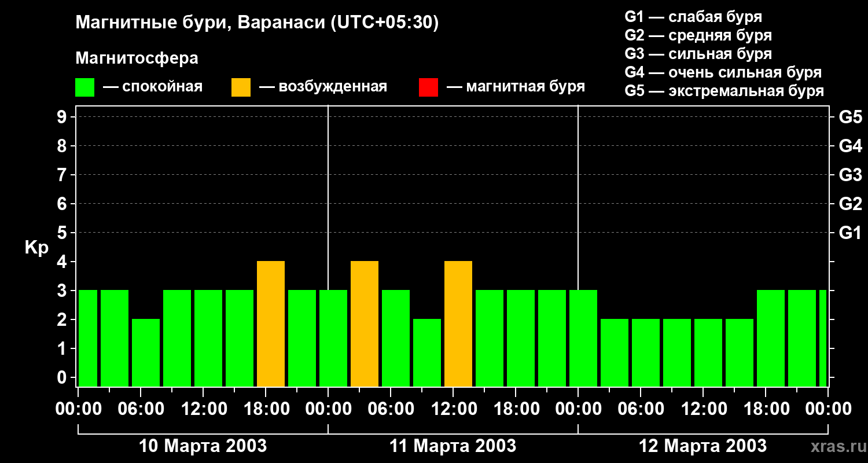Click the '11 Марта 2003' date label
This screenshot has height=463, width=868.
click(453, 446)
